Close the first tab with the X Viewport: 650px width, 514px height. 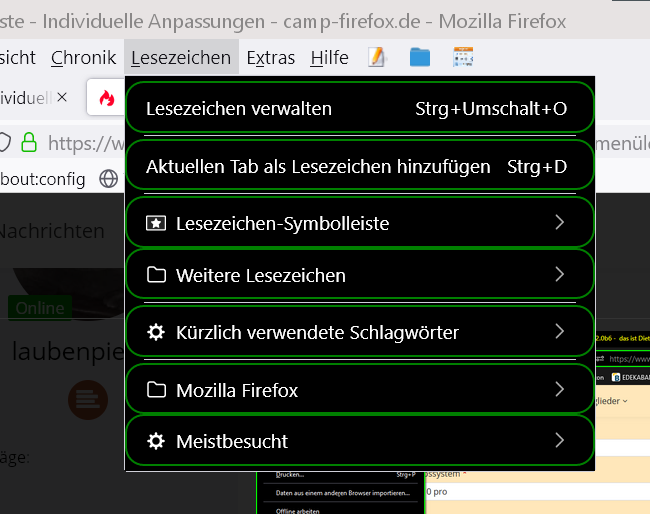62,97
